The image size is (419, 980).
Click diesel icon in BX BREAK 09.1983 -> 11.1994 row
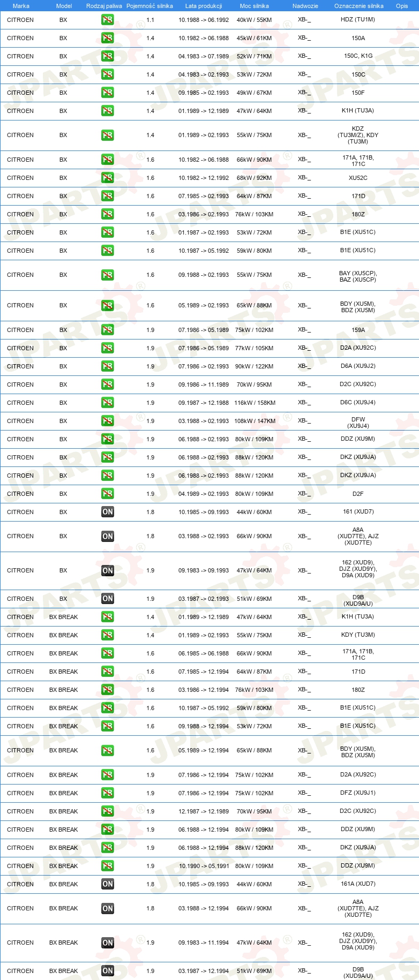(108, 943)
